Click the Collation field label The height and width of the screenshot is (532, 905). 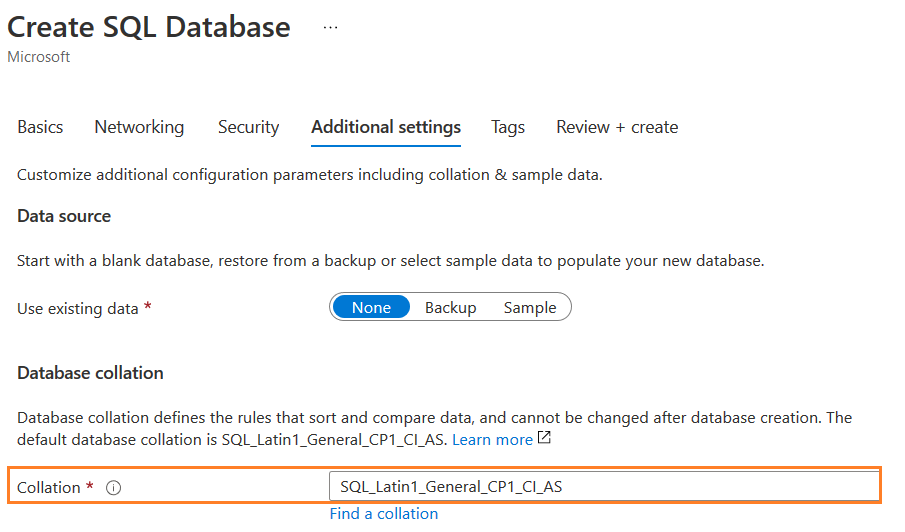[x=48, y=488]
